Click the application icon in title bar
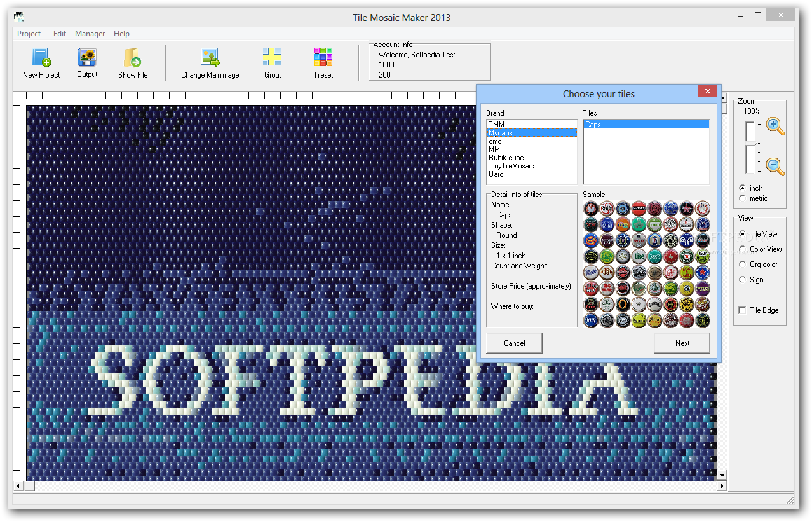Screen dimensions: 812x522 click(19, 17)
